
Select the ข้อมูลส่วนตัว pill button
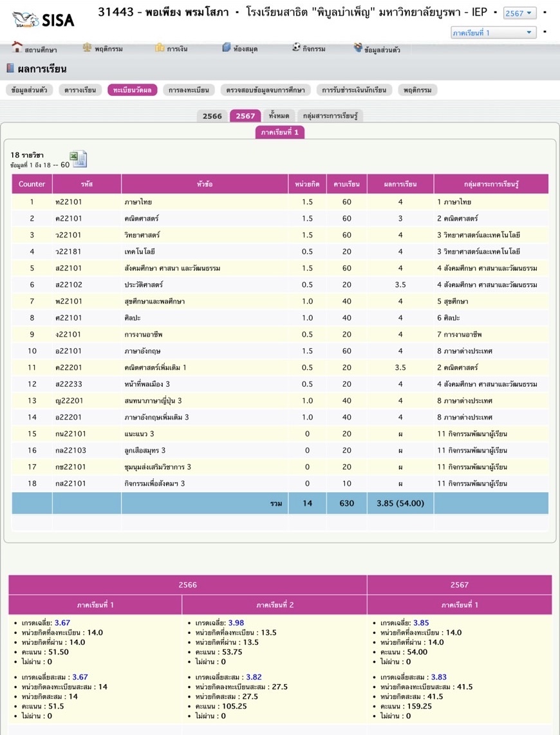30,90
